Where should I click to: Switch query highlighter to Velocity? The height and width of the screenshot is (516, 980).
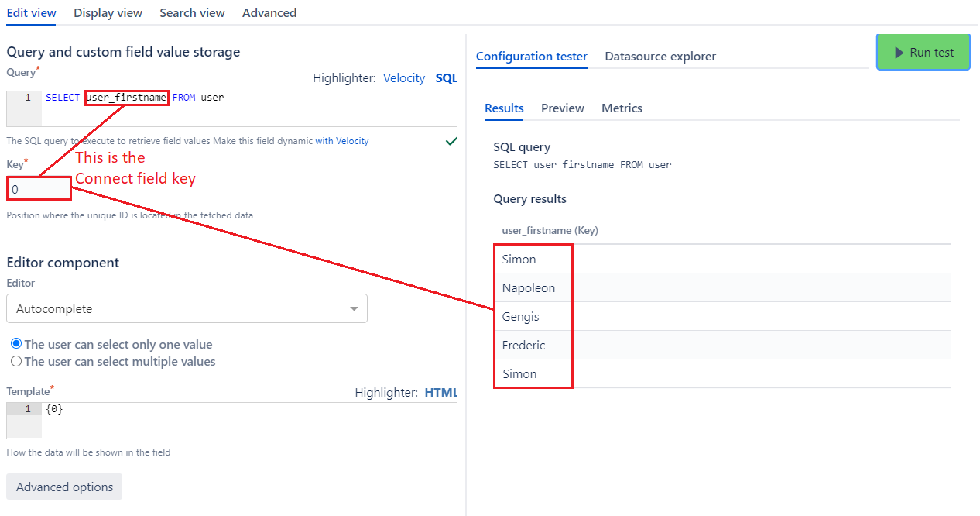[x=403, y=78]
